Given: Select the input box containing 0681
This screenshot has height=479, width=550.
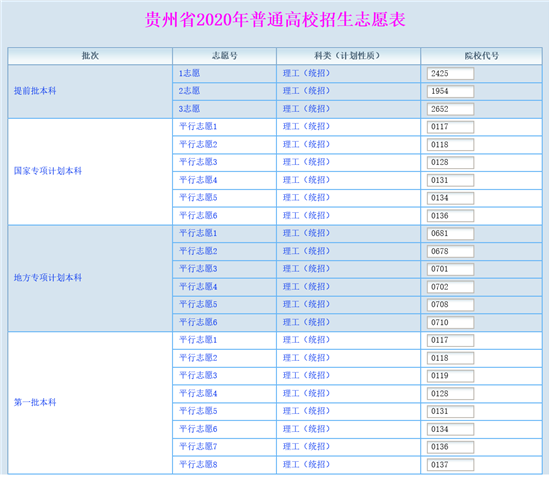Looking at the screenshot, I should (x=450, y=234).
